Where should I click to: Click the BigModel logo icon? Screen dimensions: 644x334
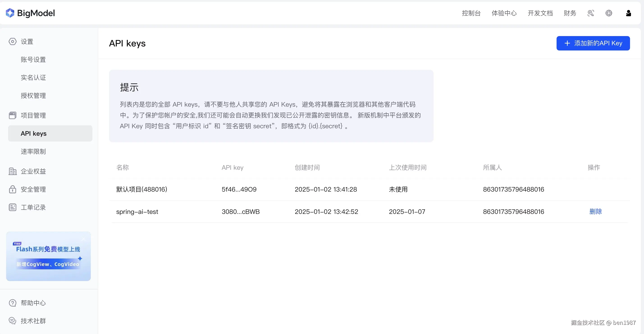(10, 13)
